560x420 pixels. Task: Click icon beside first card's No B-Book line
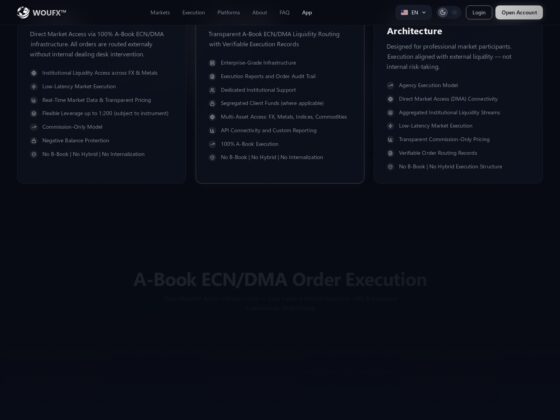pos(34,154)
